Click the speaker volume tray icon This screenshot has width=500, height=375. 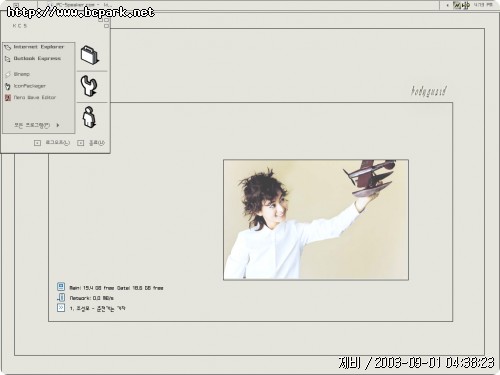(x=466, y=5)
